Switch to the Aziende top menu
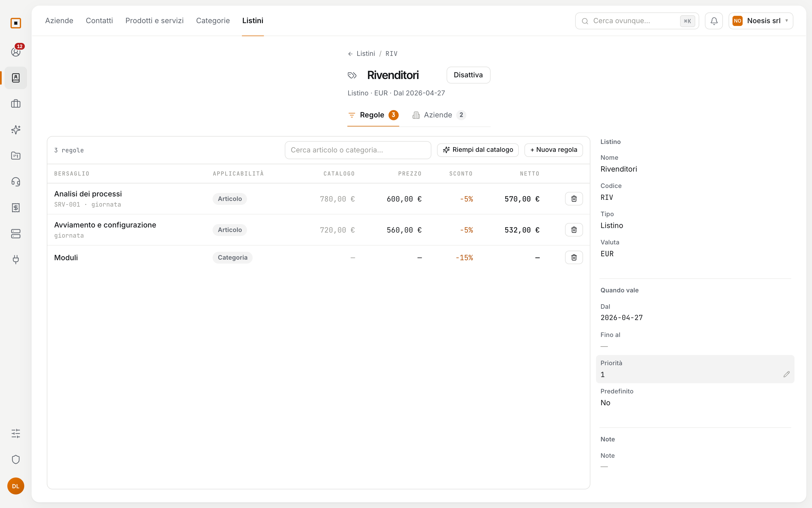 click(x=59, y=21)
